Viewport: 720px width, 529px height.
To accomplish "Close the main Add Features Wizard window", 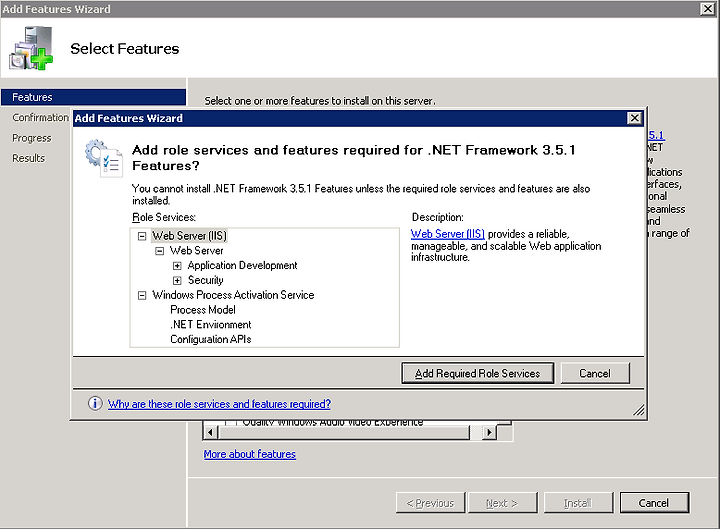I will click(708, 9).
